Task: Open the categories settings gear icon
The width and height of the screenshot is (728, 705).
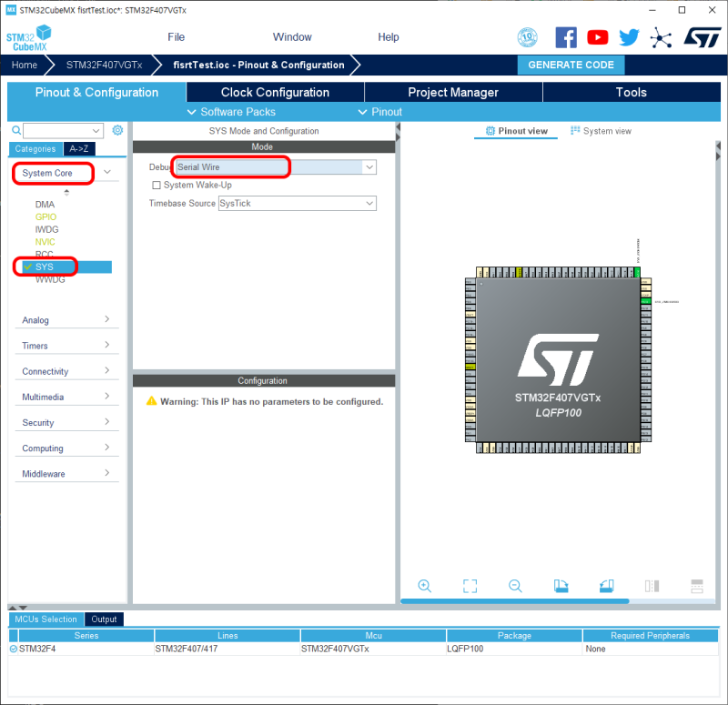Action: (117, 130)
